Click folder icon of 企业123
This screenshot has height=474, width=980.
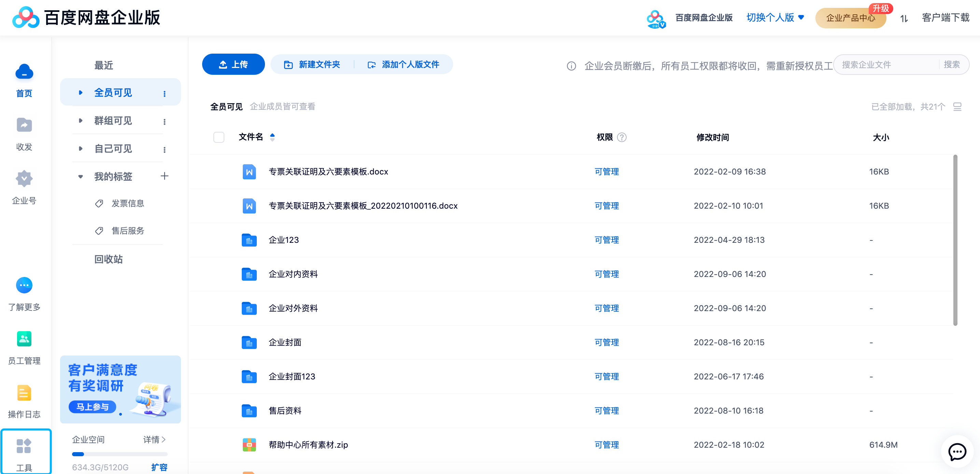pyautogui.click(x=249, y=240)
